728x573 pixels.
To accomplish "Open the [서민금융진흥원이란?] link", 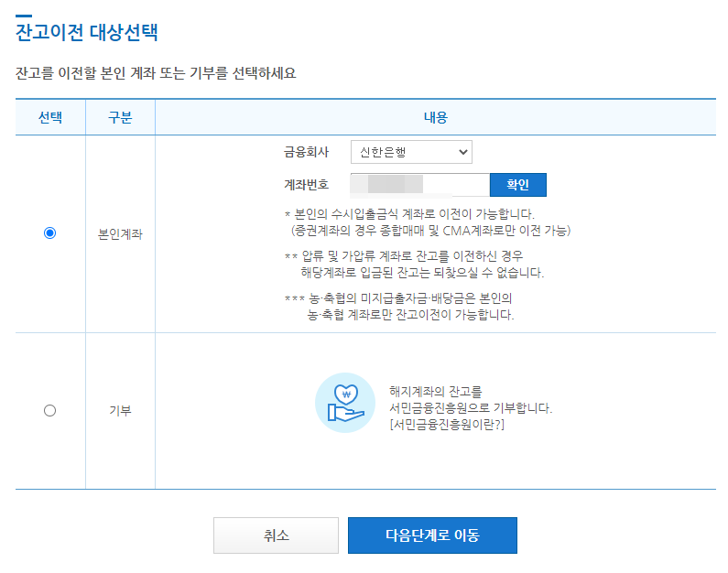I will (x=447, y=425).
